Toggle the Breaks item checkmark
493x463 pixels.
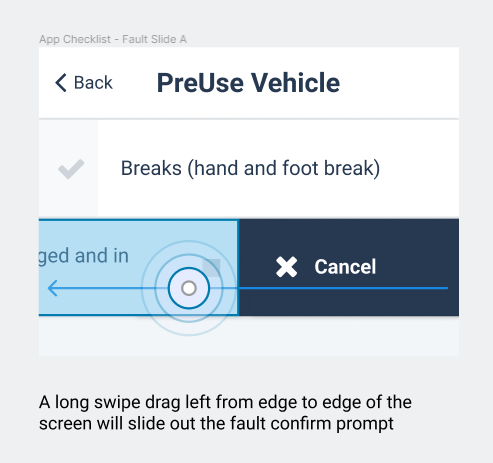pyautogui.click(x=71, y=169)
